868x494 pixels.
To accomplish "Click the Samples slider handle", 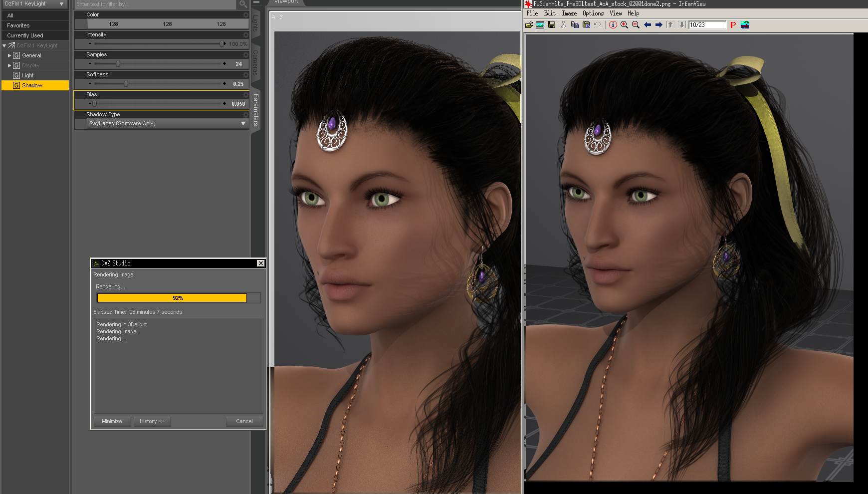I will point(118,64).
